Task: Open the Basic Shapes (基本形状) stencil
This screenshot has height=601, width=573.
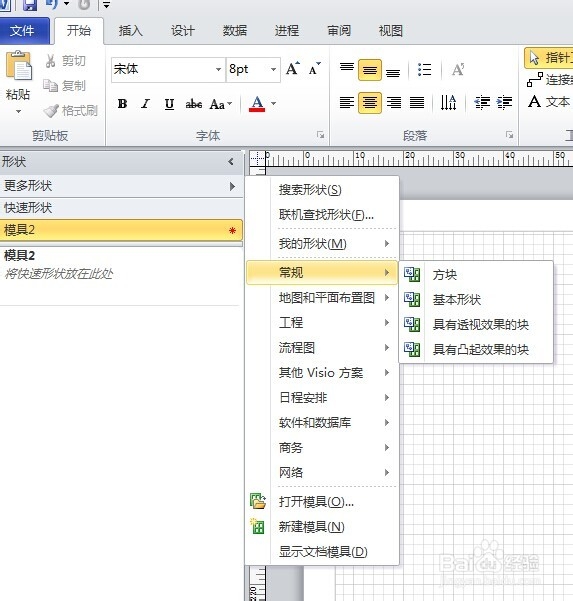Action: 476,299
